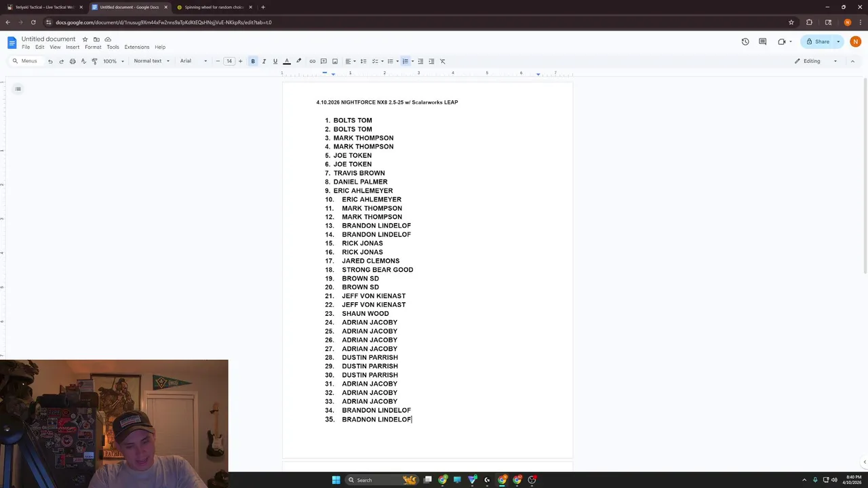868x488 pixels.
Task: Open the text alignment dropdown
Action: [x=350, y=61]
